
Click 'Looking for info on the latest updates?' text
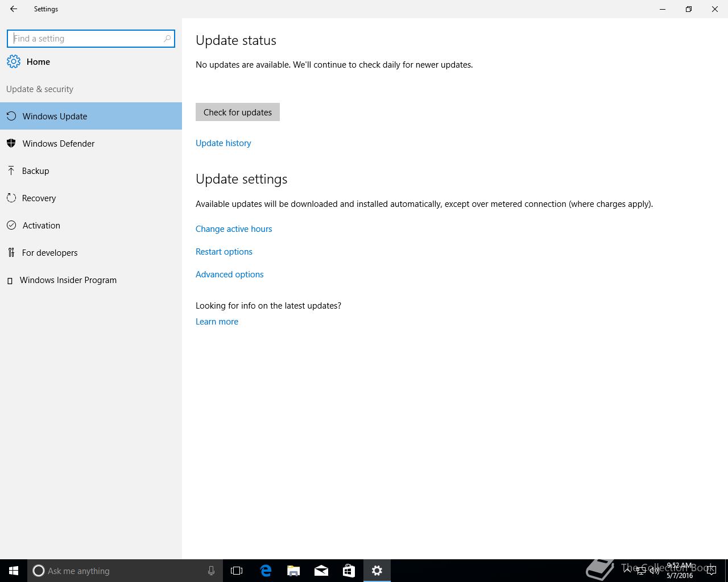tap(268, 306)
